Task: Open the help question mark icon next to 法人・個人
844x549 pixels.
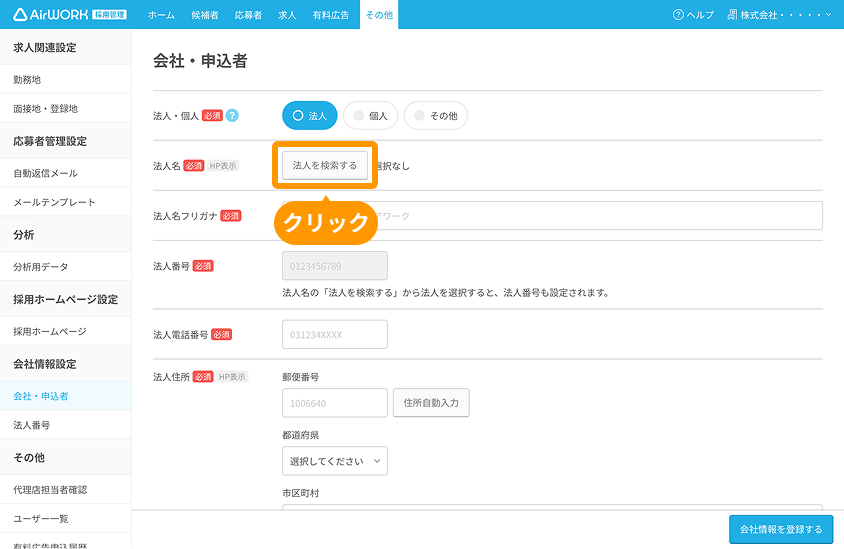Action: [232, 116]
